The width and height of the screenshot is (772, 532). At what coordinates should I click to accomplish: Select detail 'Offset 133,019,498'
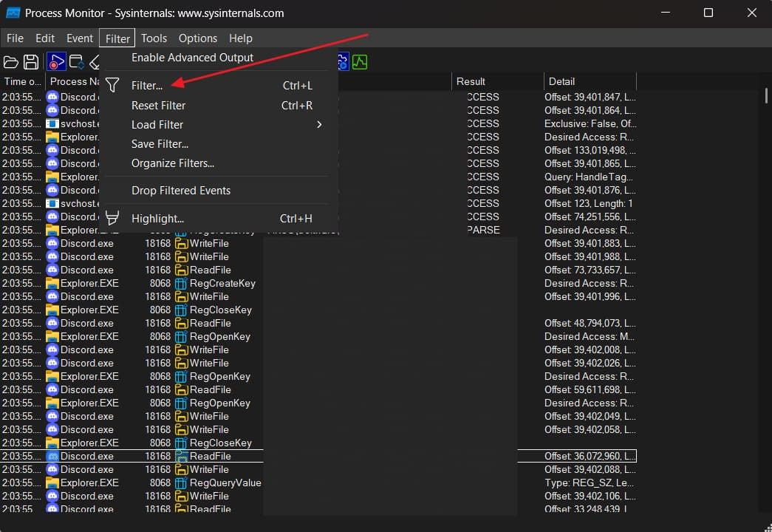click(590, 150)
